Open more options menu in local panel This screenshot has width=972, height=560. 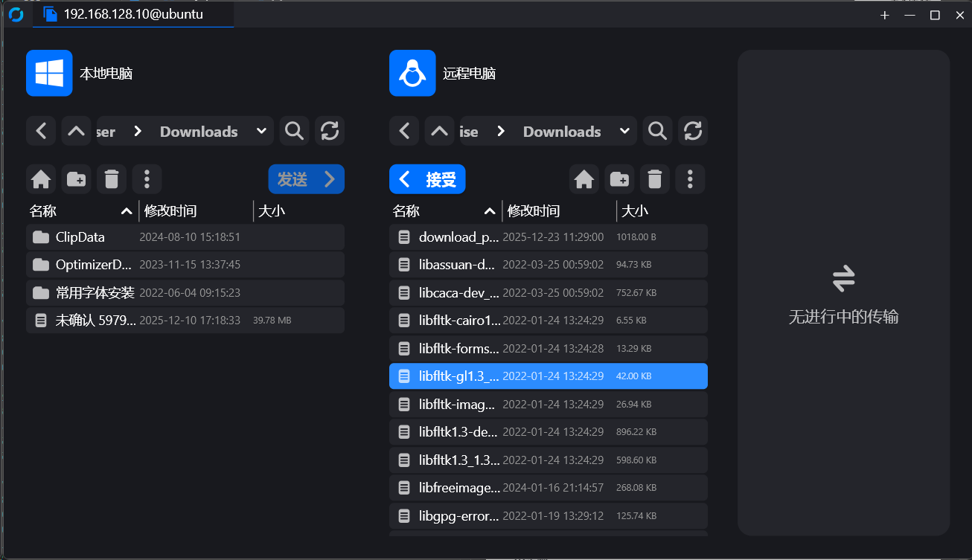tap(147, 179)
